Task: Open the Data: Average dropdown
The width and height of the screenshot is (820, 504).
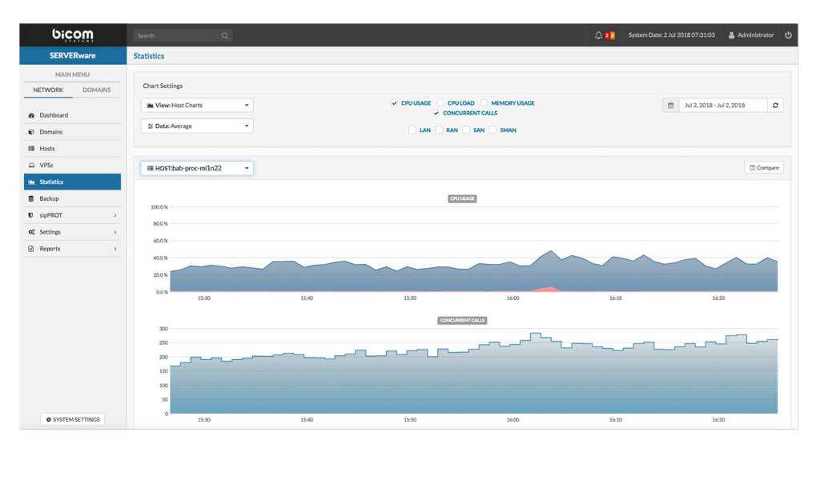Action: 197,126
